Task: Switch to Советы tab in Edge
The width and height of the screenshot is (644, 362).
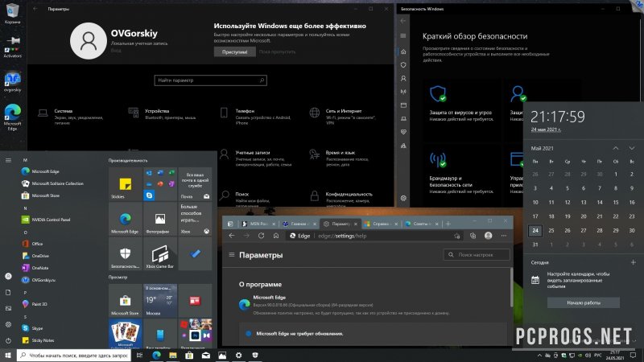Action: click(x=421, y=224)
